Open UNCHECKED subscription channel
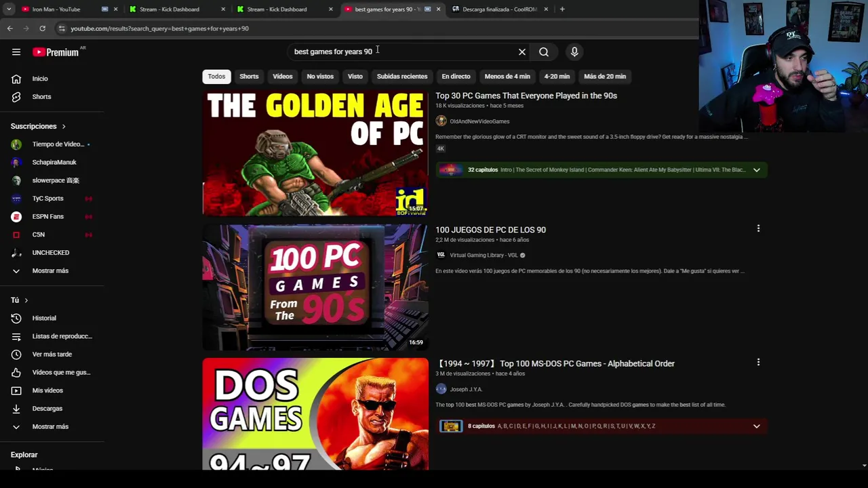The image size is (868, 488). pos(52,253)
